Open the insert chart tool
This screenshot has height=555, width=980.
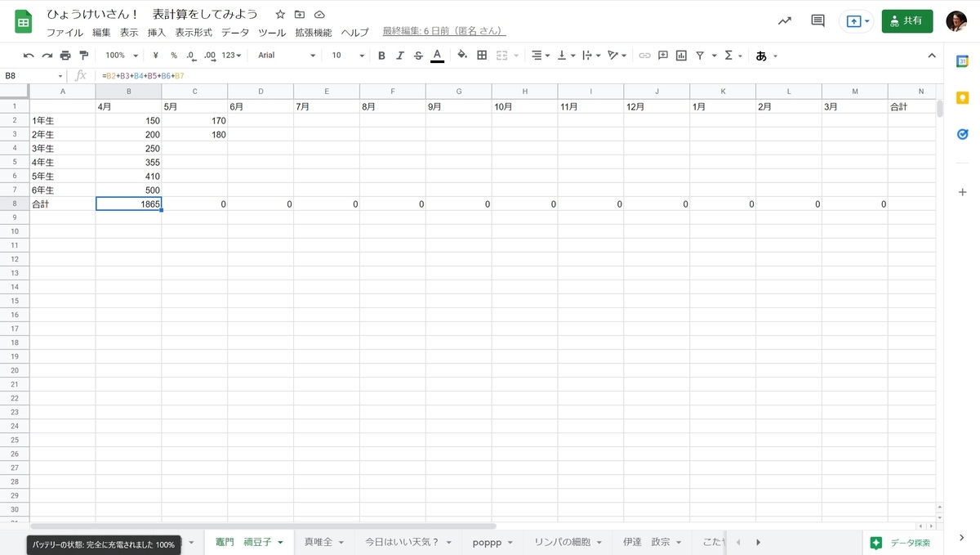click(x=682, y=55)
